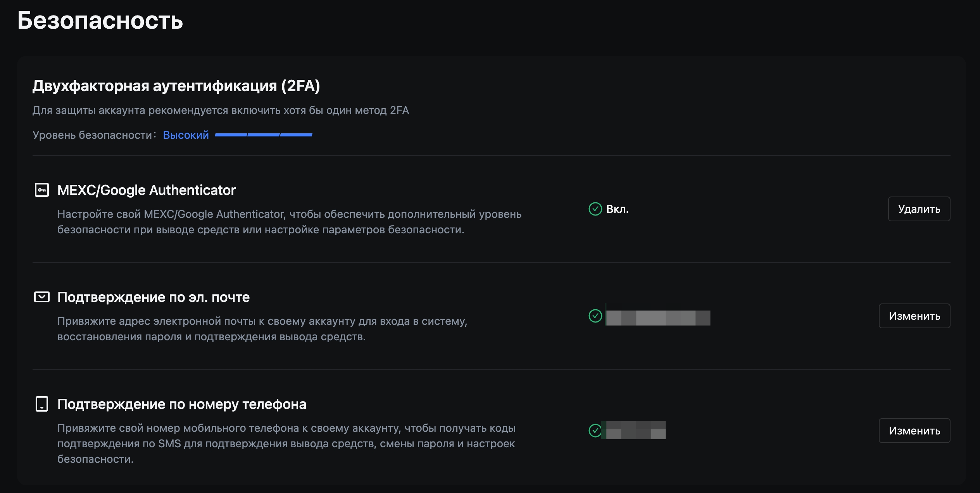
Task: Click Двухфакторная аутентификация (2FA) heading
Action: point(176,86)
